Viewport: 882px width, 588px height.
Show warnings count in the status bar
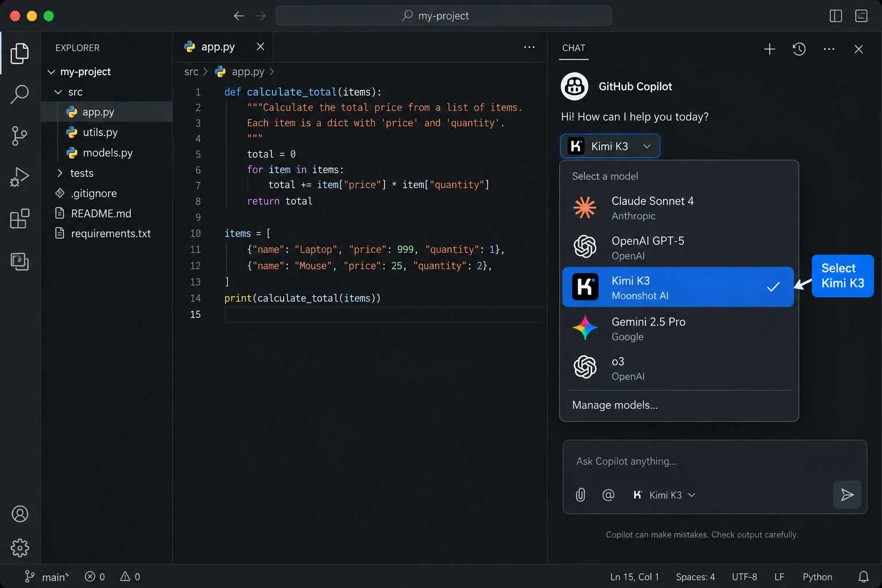[x=130, y=577]
